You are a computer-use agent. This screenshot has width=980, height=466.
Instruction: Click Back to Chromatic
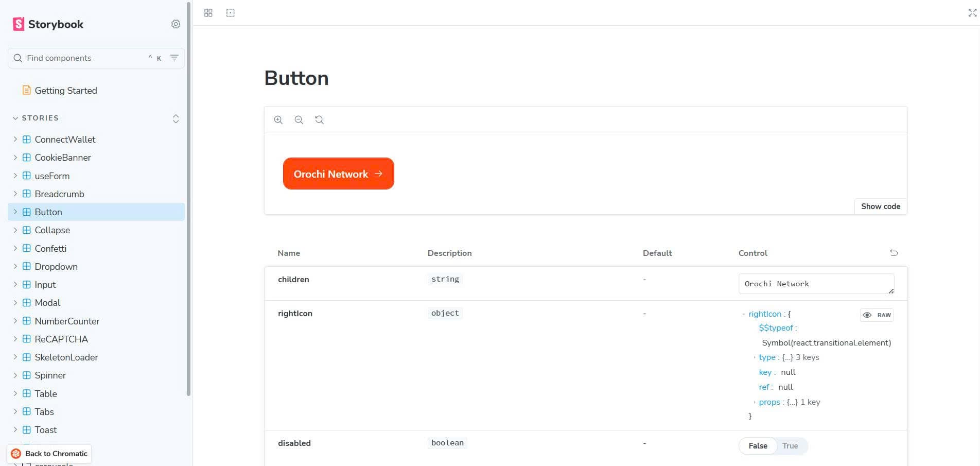click(49, 454)
